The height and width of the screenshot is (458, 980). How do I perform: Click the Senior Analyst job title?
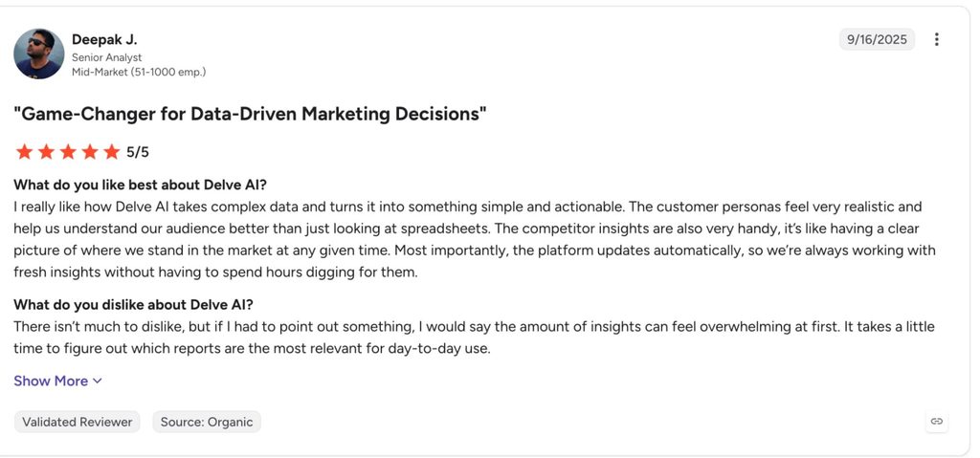(x=107, y=57)
